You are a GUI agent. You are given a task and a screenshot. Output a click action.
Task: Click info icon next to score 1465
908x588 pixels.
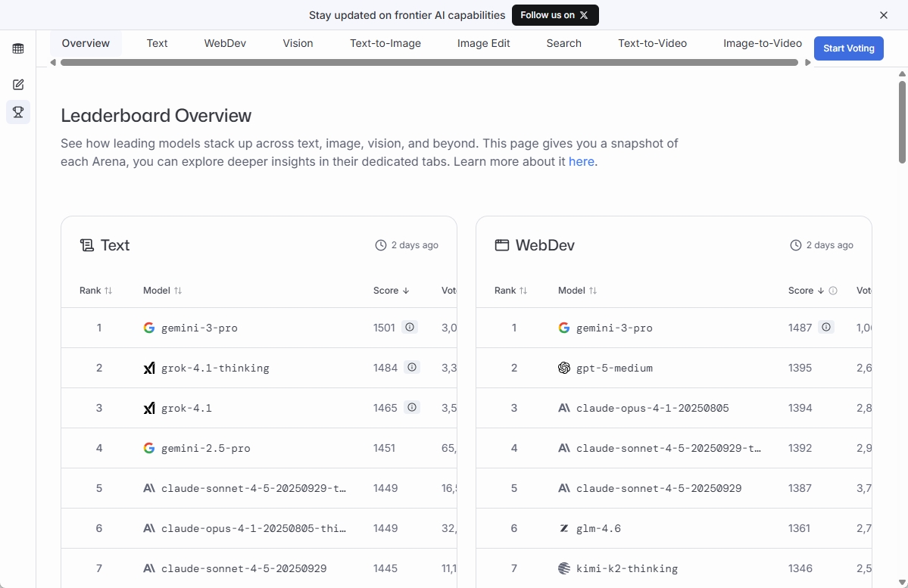[x=412, y=408]
